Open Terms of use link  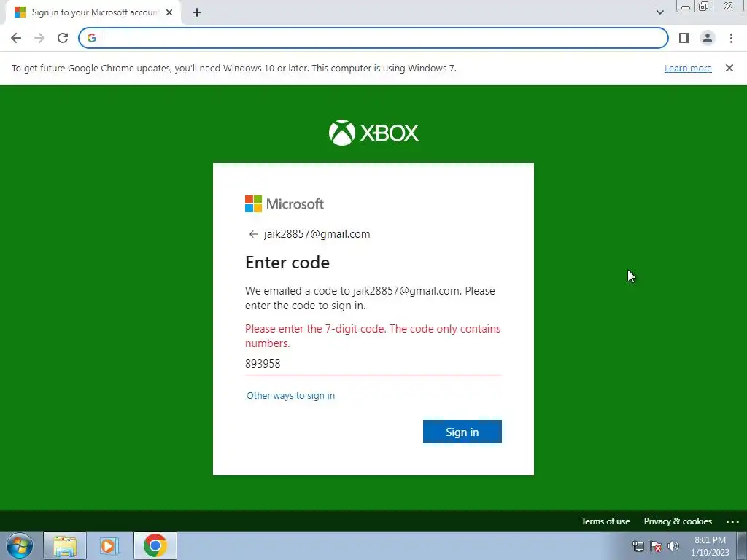click(605, 521)
